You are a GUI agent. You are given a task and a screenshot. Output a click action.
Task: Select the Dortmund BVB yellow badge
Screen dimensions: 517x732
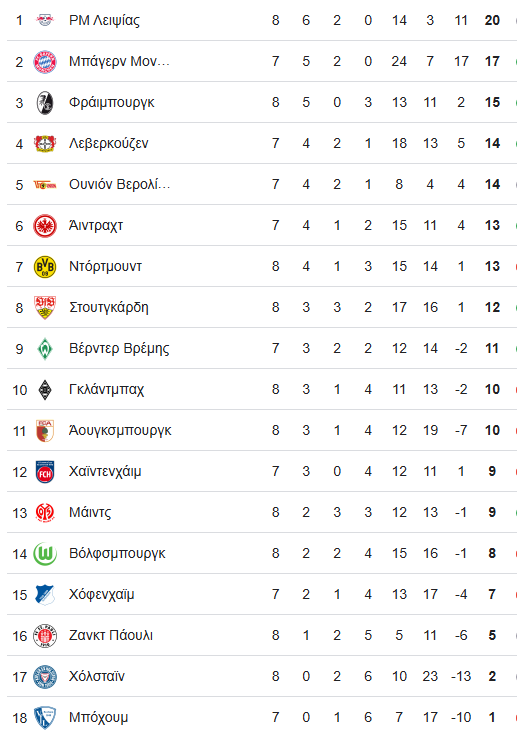[45, 267]
